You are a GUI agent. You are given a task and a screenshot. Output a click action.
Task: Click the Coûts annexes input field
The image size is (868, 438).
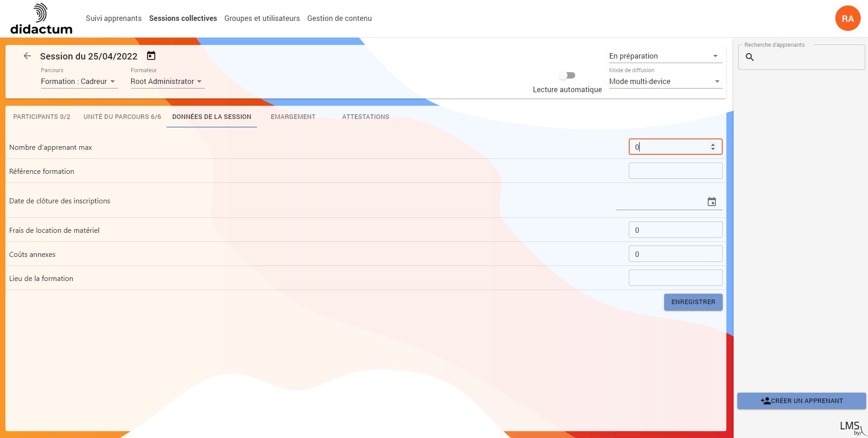[676, 254]
